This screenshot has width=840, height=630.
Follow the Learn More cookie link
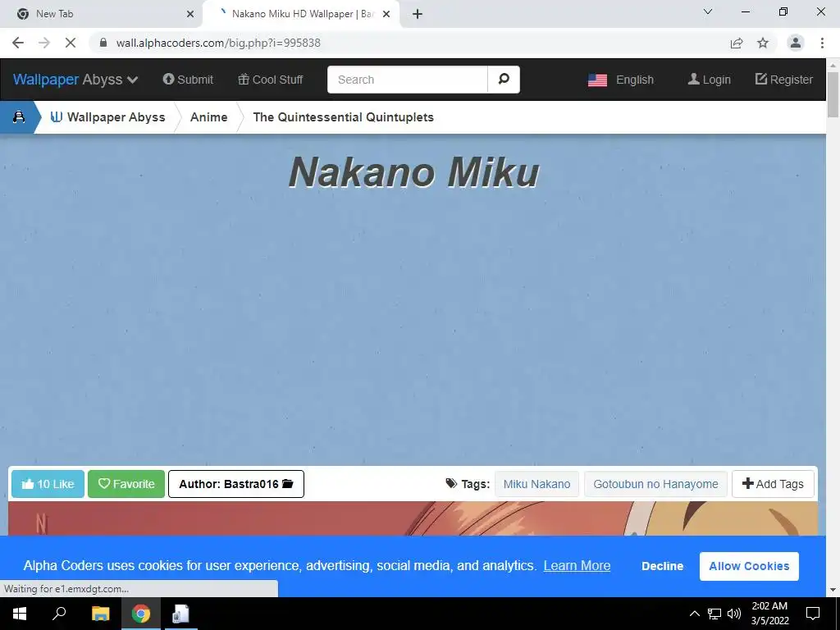(x=577, y=566)
